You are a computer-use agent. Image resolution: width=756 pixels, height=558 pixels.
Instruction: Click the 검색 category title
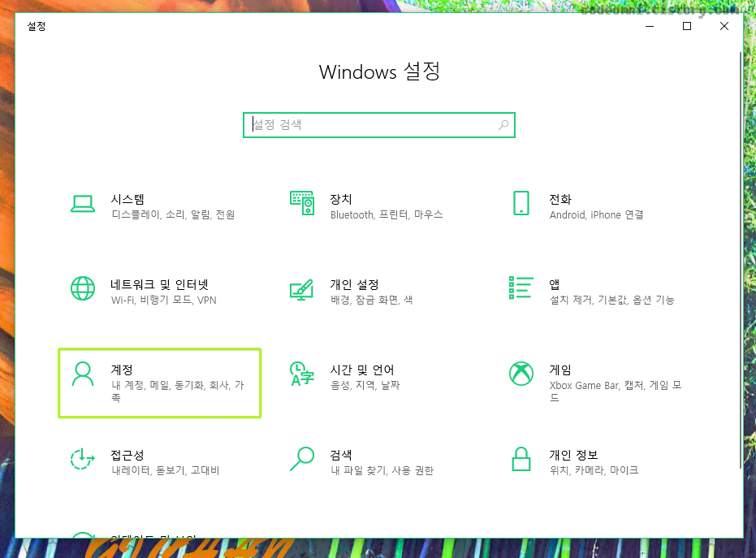coord(341,455)
